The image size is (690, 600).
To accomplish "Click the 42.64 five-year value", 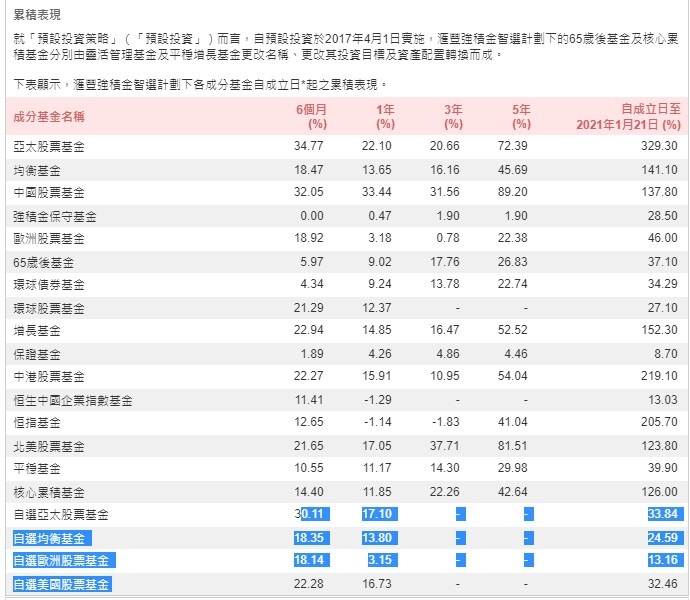I will [x=513, y=492].
